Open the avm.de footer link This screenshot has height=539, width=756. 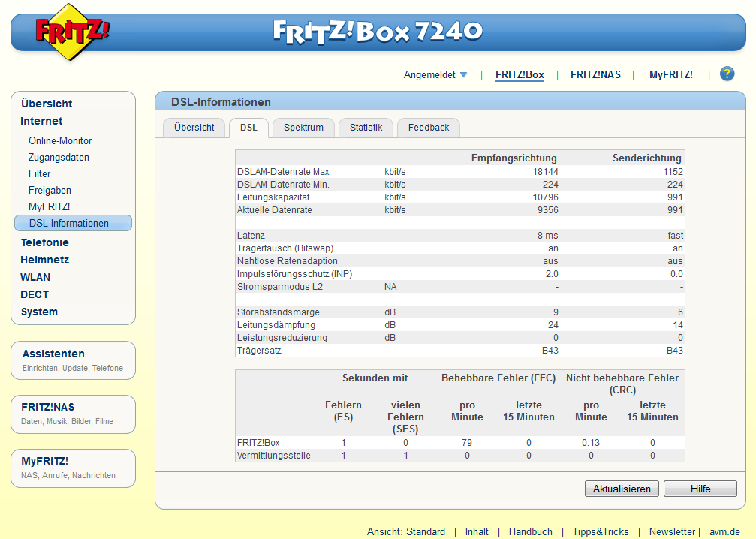click(x=724, y=531)
